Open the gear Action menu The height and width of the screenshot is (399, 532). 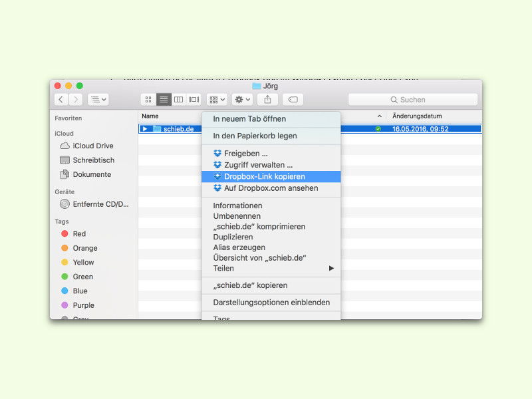(x=243, y=99)
